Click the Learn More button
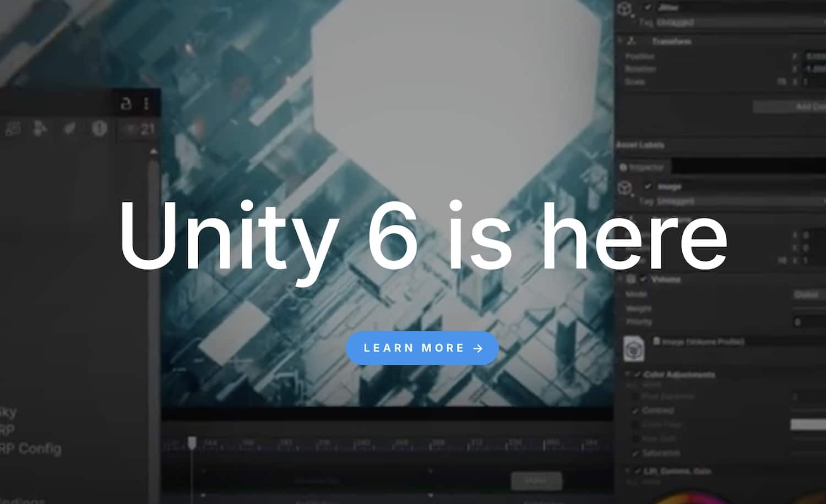826x504 pixels. 422,348
